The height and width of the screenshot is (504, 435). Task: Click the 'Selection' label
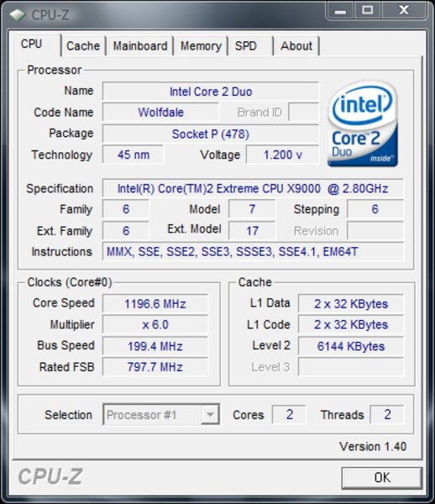point(68,415)
